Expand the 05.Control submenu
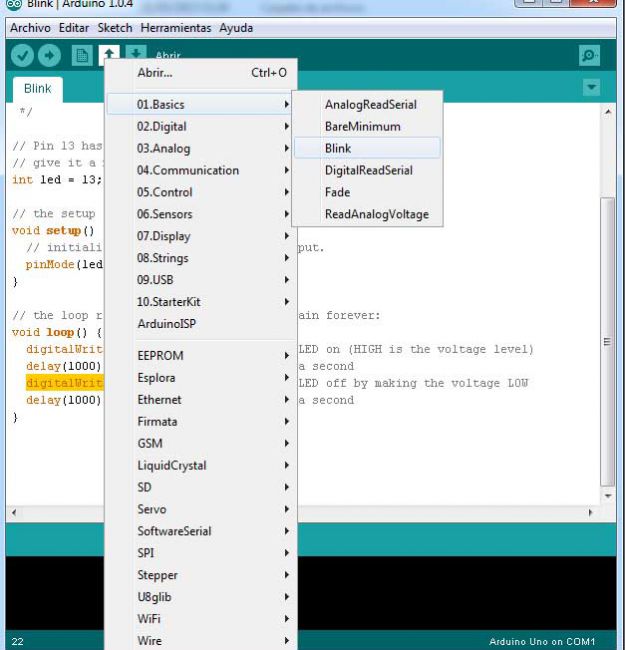The height and width of the screenshot is (650, 625). click(x=200, y=192)
